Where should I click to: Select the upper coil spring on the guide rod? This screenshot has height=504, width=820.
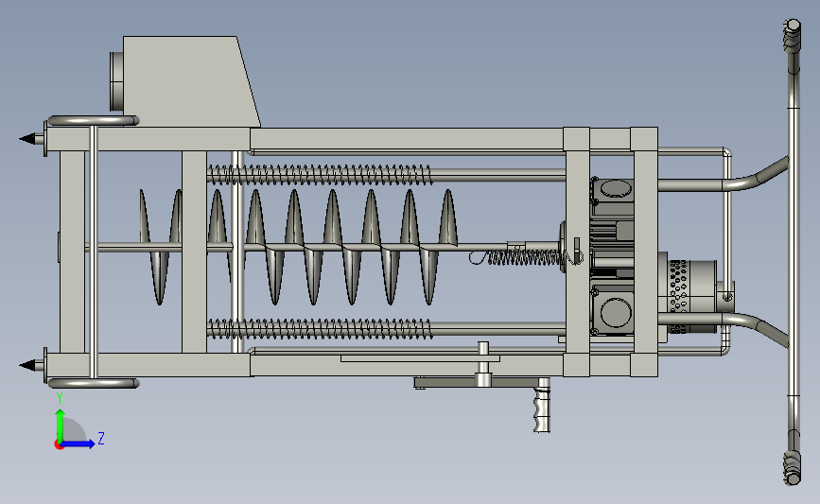[x=319, y=175]
